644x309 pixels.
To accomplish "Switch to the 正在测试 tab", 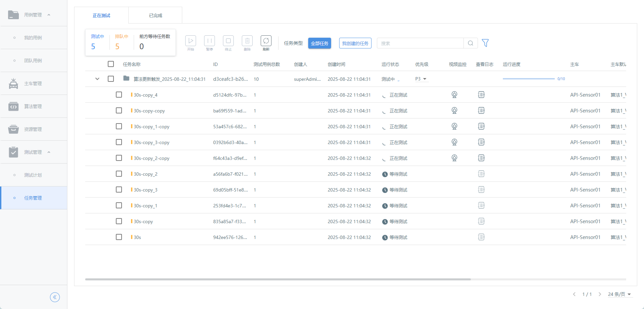I will (101, 15).
